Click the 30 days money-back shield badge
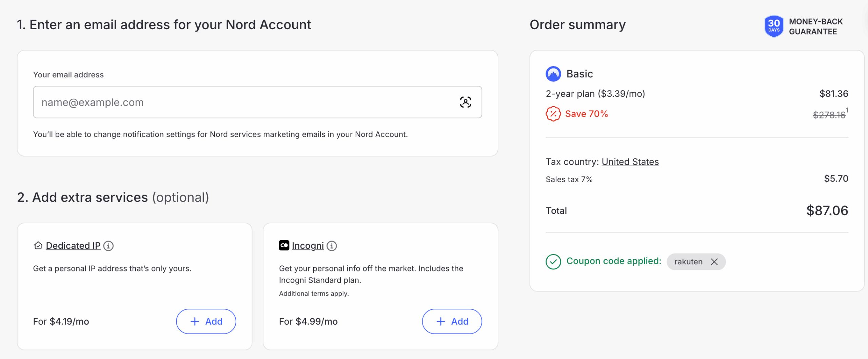Image resolution: width=868 pixels, height=359 pixels. tap(774, 26)
